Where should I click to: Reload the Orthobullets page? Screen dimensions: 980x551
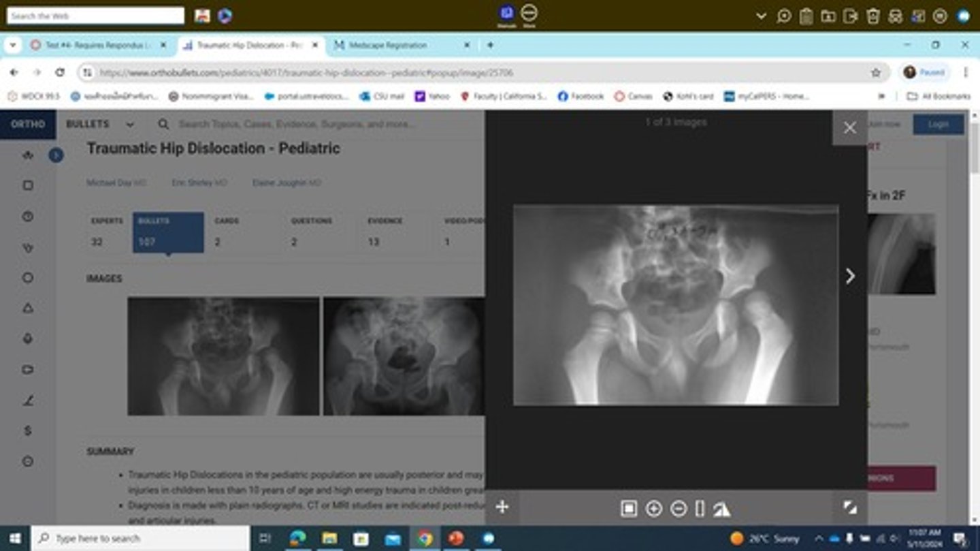point(60,73)
